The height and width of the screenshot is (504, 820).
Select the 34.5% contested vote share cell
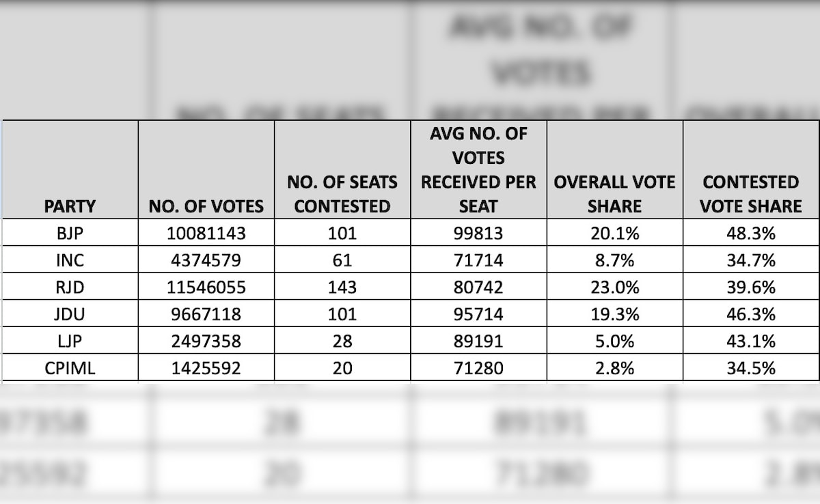coord(750,368)
